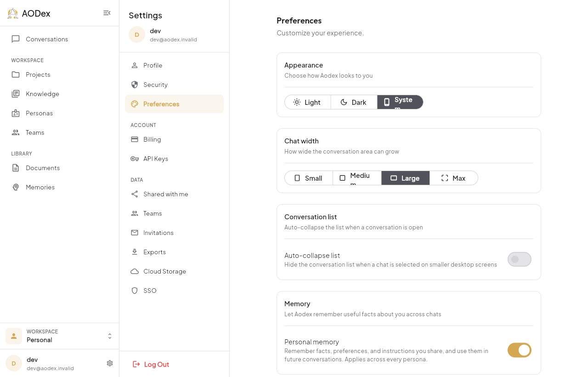588x377 pixels.
Task: Click the Personas badge icon
Action: point(16,113)
